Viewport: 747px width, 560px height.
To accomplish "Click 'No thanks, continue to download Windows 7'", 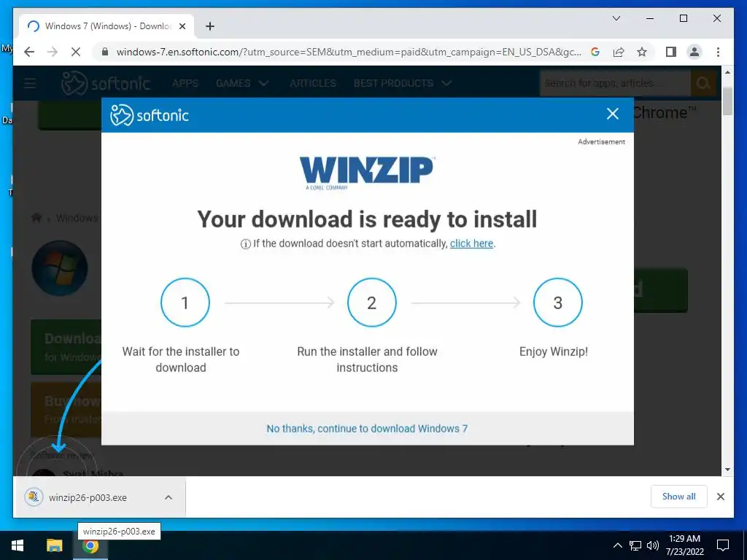I will [x=367, y=429].
